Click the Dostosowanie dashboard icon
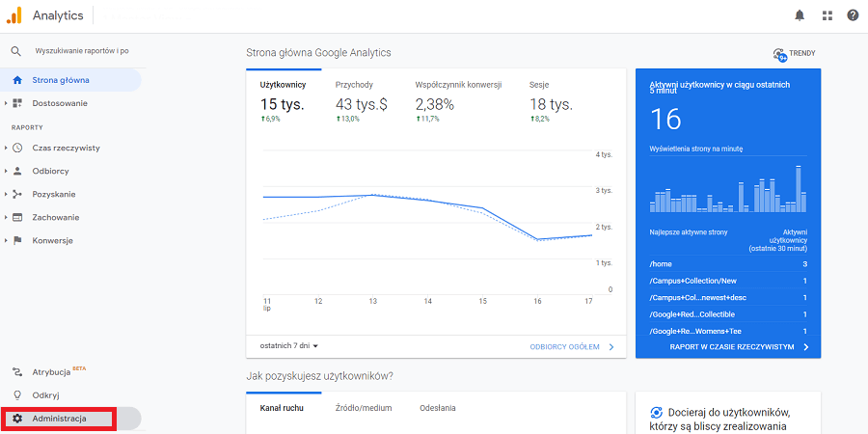The image size is (868, 434). pos(17,103)
